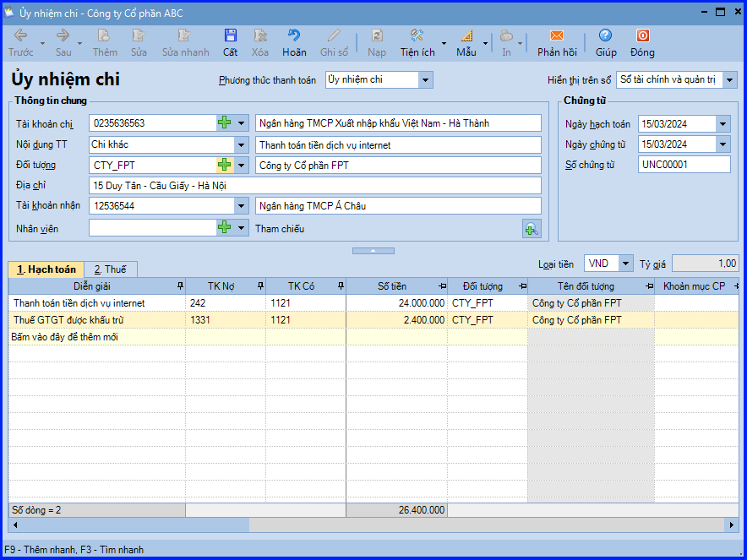Click the Công ty Cổ phần FPT name field

click(398, 166)
